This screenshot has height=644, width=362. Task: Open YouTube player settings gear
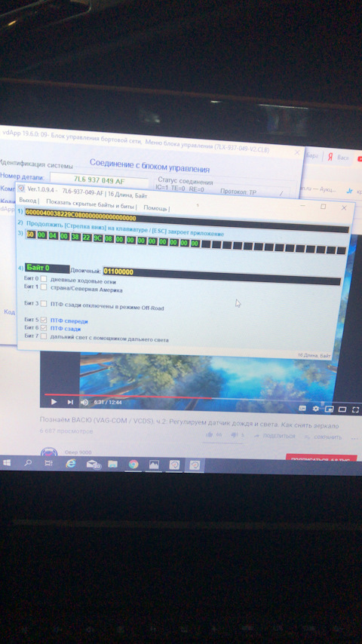[315, 409]
